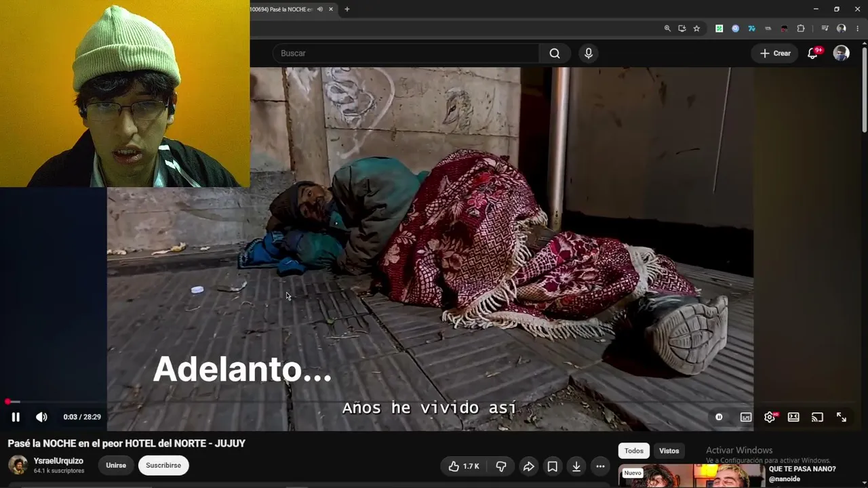Image resolution: width=868 pixels, height=488 pixels.
Task: Download the video with the download icon
Action: click(576, 466)
